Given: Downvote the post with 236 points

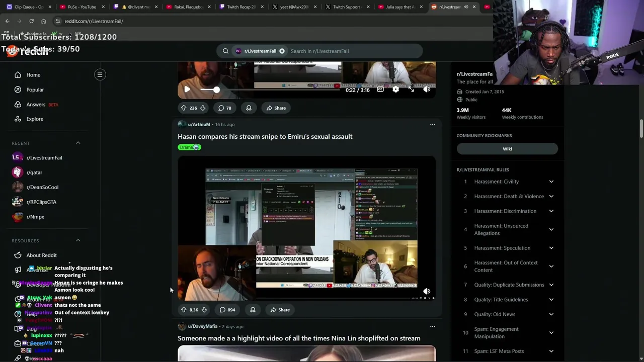Looking at the screenshot, I should (203, 108).
